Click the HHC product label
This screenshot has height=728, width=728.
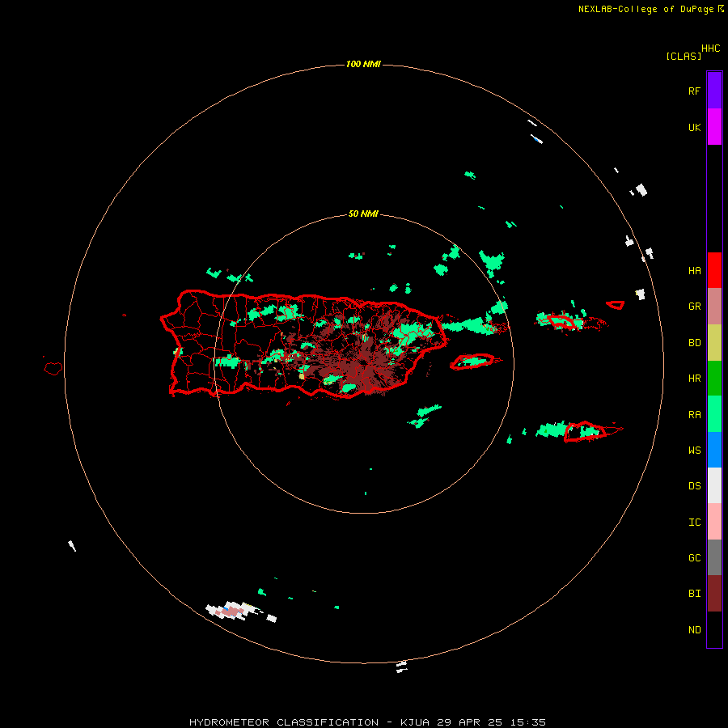coord(711,49)
